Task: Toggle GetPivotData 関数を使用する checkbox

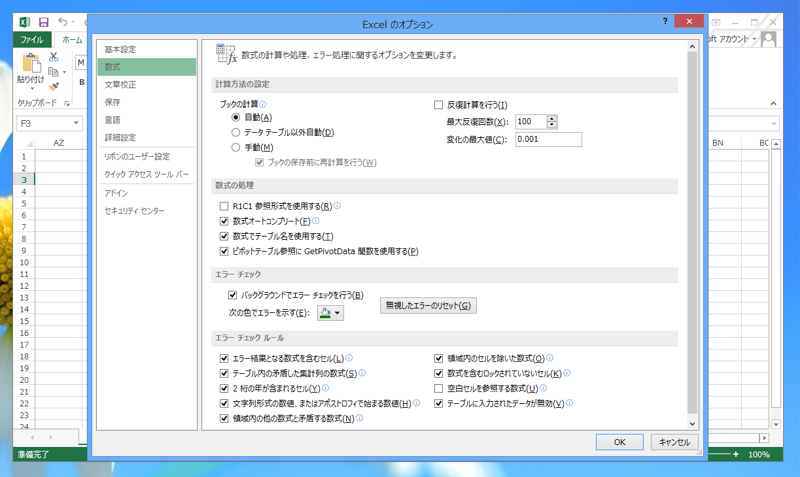Action: click(224, 251)
